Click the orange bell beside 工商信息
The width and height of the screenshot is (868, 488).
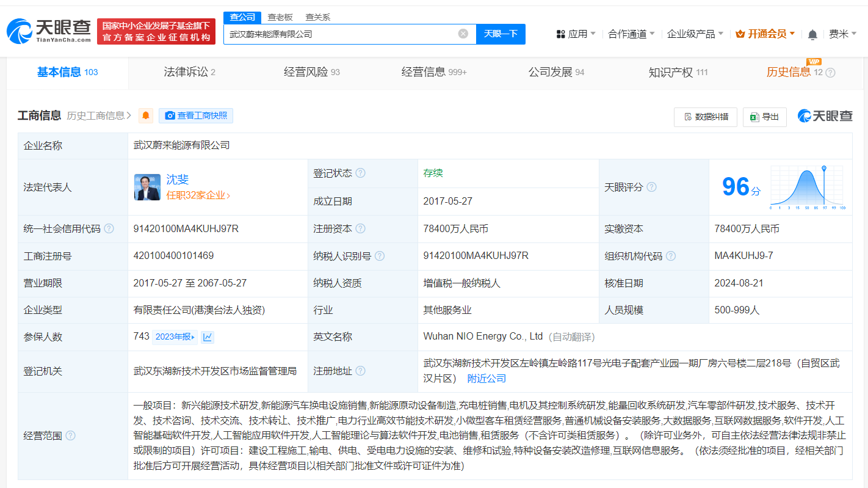point(145,115)
